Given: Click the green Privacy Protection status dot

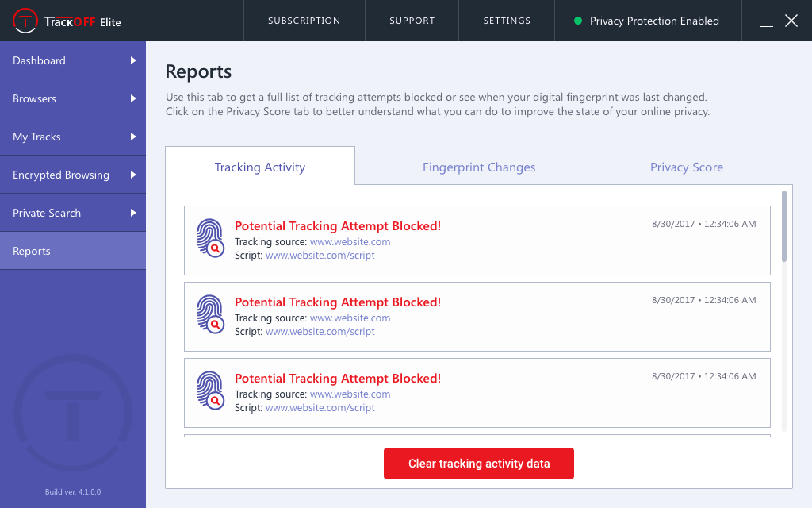Looking at the screenshot, I should (578, 21).
